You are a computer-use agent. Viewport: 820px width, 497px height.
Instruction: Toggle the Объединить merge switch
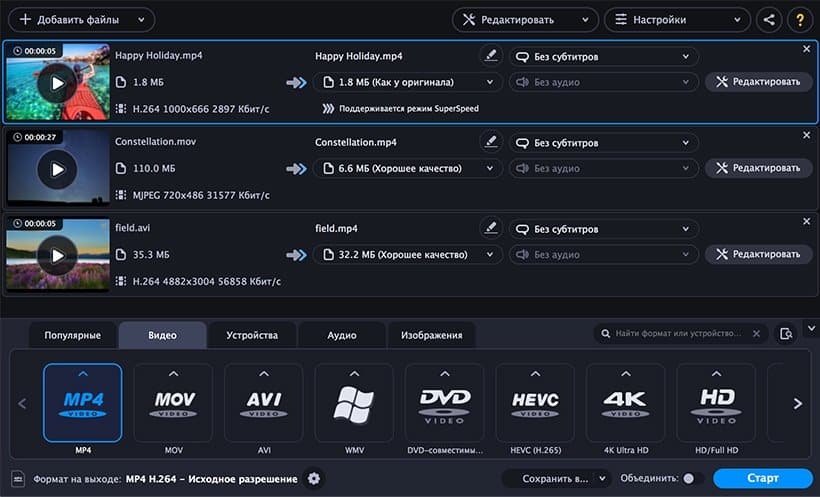coord(693,479)
